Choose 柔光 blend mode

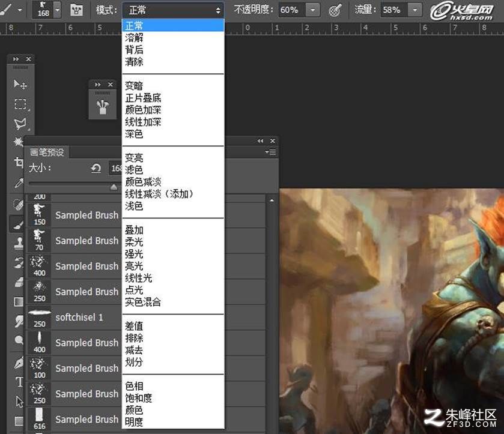(x=173, y=242)
